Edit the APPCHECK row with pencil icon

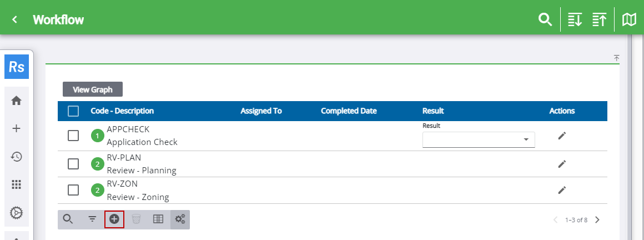(562, 136)
